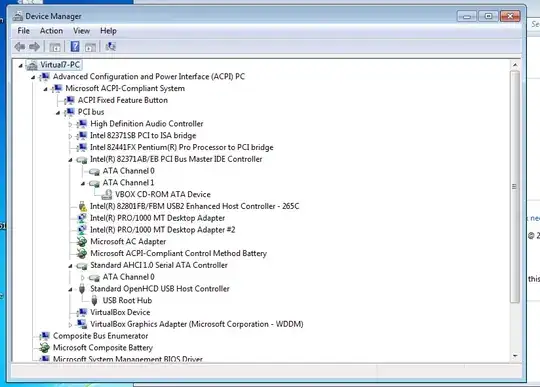The width and height of the screenshot is (540, 387).
Task: Click the warning icon on USB2 Enhanced Host Controller
Action: pyautogui.click(x=82, y=206)
